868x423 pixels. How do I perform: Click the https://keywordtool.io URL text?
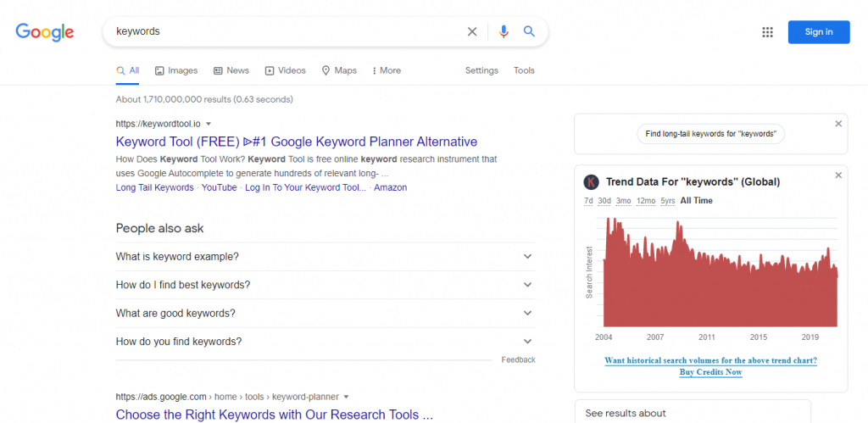click(x=158, y=124)
